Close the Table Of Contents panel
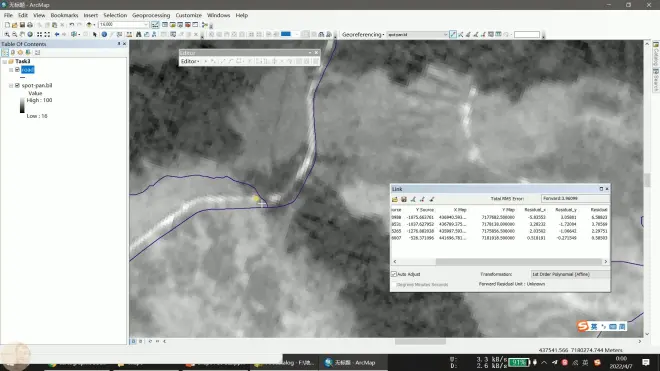Screen dimensions: 660x371 coord(124,44)
